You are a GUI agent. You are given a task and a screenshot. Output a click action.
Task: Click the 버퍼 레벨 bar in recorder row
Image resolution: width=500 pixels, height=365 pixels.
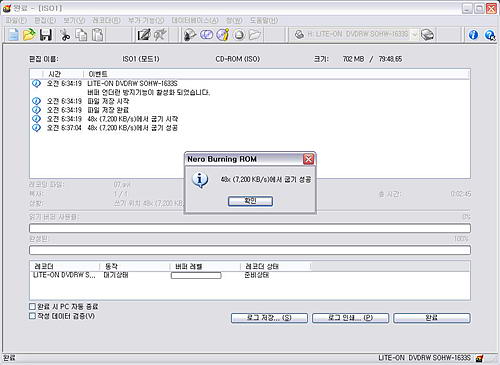[x=196, y=275]
